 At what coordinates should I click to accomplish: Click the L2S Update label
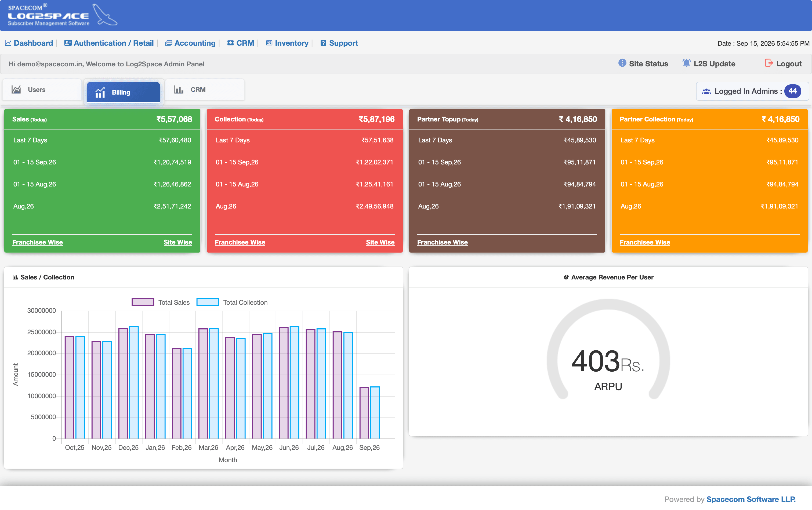pos(714,64)
